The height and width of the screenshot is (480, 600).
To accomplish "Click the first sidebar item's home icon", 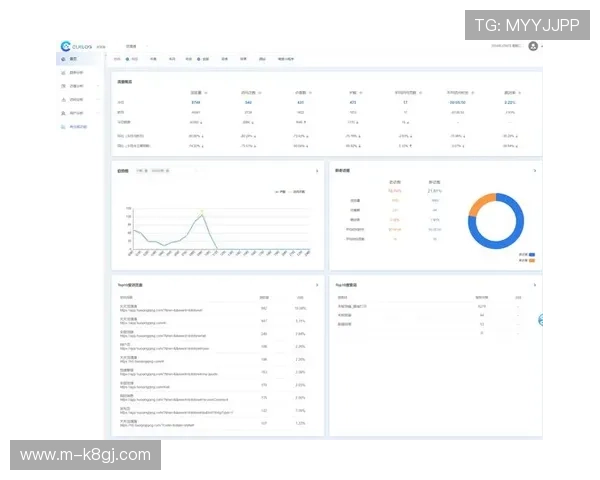I will pyautogui.click(x=62, y=60).
